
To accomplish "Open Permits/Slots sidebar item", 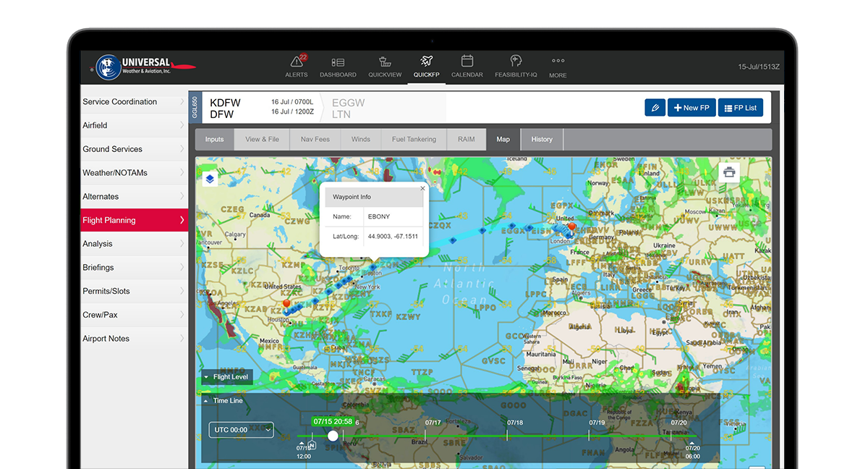I will tap(134, 291).
